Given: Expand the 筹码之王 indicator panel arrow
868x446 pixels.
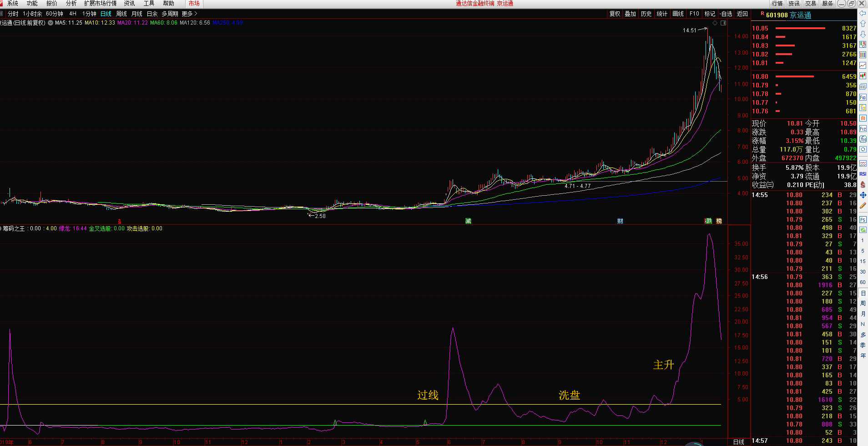Looking at the screenshot, I should click(x=1, y=228).
